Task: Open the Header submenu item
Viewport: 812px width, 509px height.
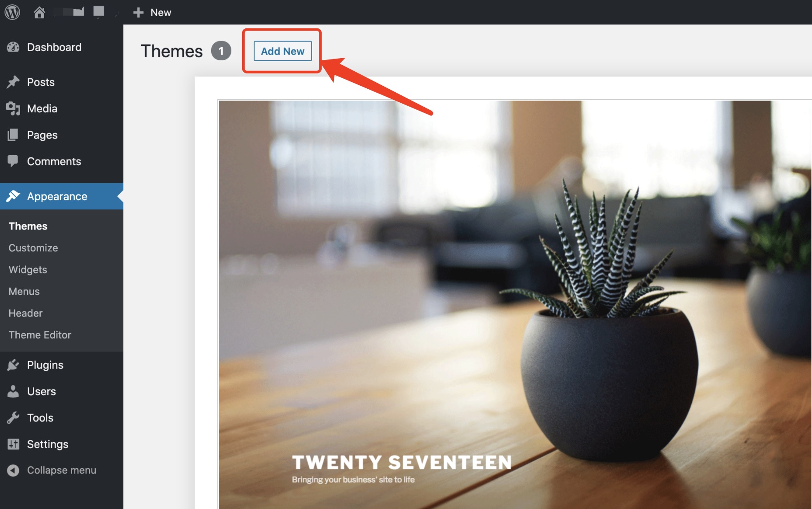Action: tap(25, 313)
